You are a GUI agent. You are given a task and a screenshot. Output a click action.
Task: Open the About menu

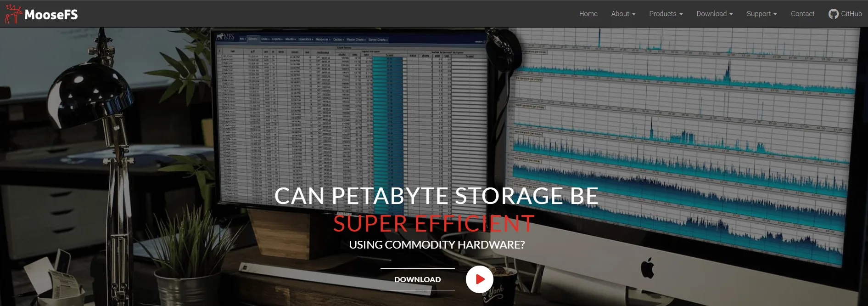click(x=620, y=14)
